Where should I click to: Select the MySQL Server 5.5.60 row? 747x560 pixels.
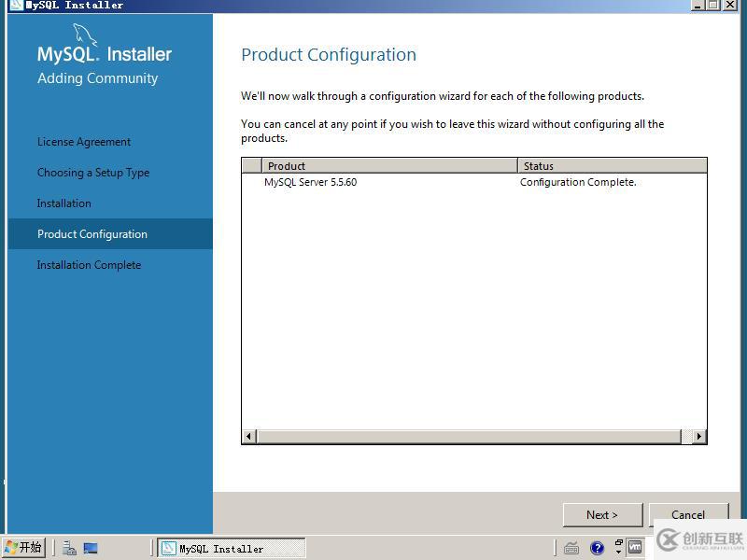click(474, 182)
